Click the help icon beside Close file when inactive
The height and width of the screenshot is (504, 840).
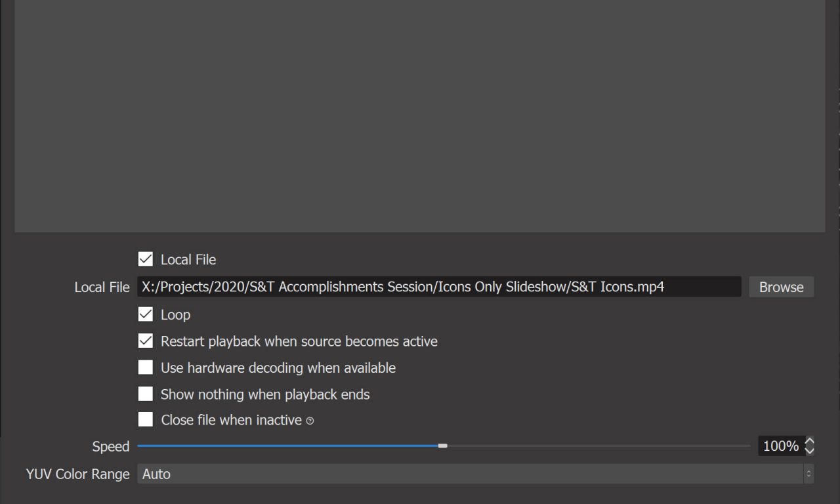pyautogui.click(x=310, y=421)
